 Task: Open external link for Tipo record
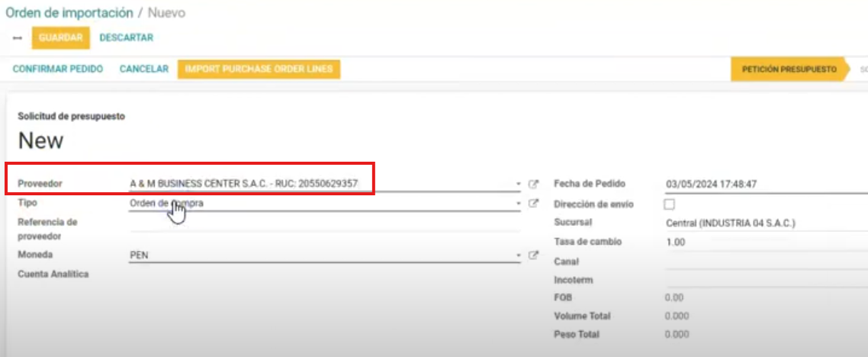click(x=534, y=204)
